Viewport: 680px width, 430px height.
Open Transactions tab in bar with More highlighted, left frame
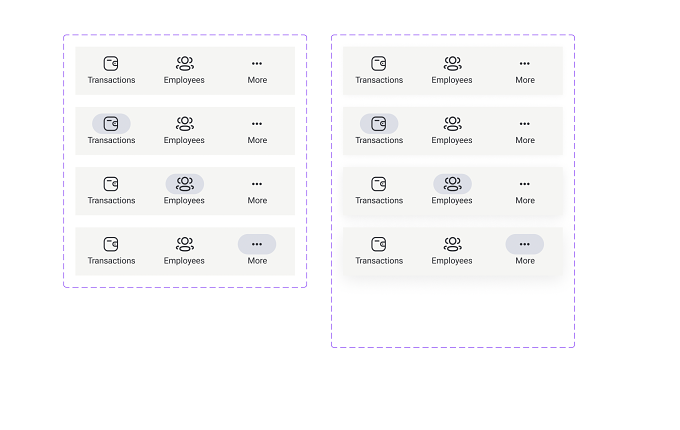pos(111,251)
